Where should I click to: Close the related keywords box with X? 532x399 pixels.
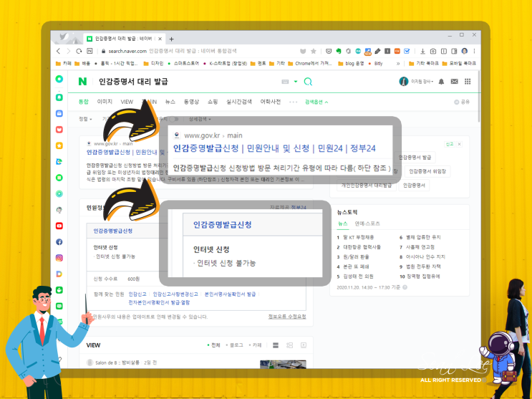(459, 144)
